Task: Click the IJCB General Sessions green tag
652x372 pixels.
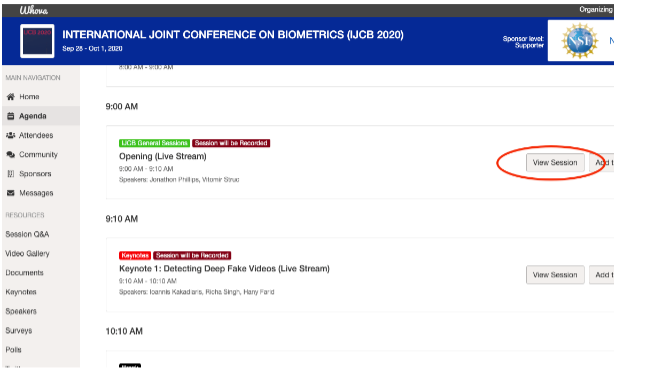Action: [x=154, y=143]
